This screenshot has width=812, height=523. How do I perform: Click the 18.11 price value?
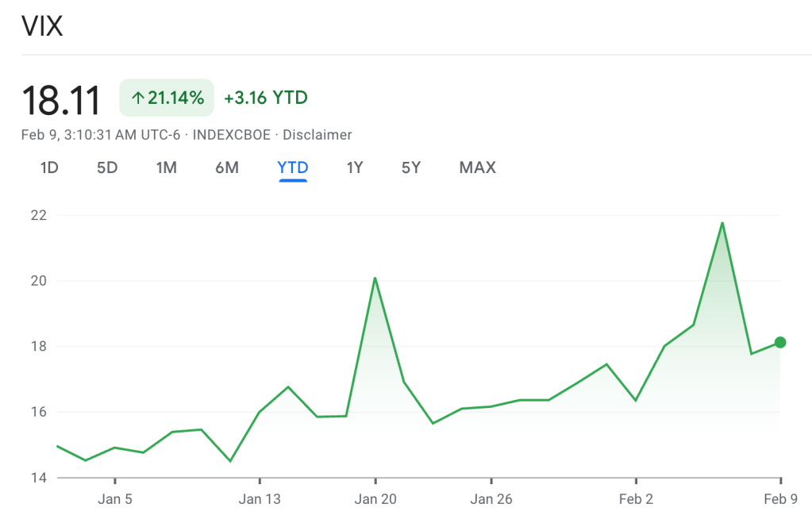[x=61, y=101]
